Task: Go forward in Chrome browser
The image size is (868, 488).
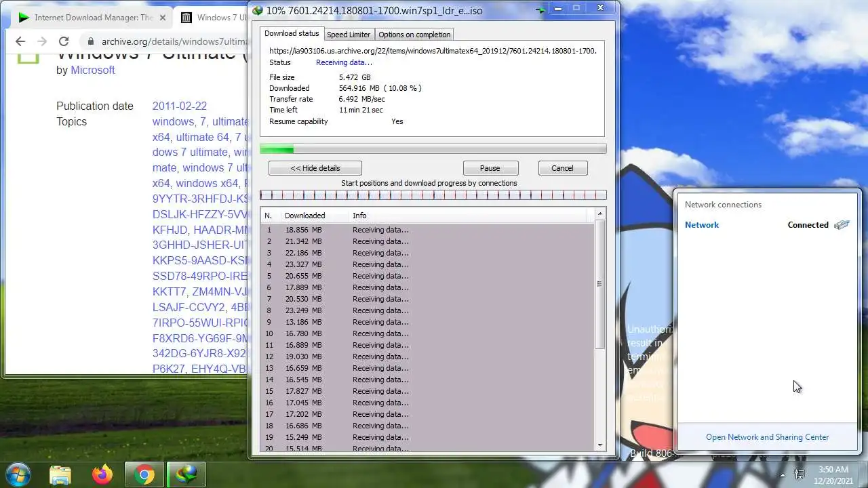Action: pos(42,41)
